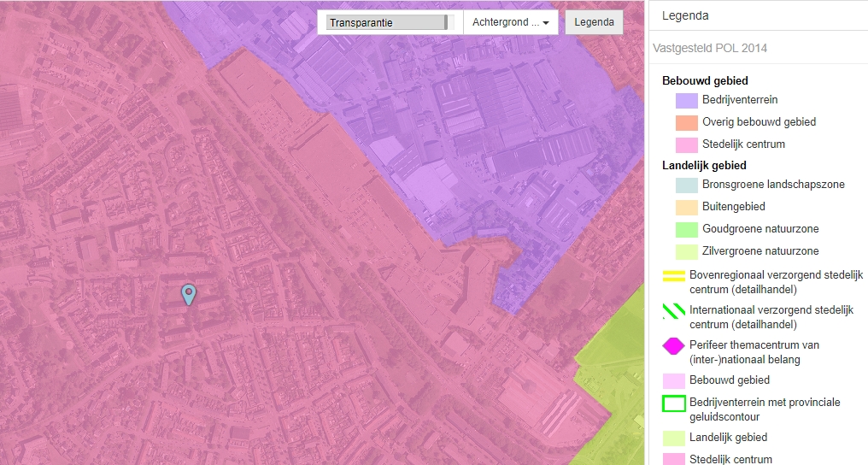The width and height of the screenshot is (868, 465).
Task: Click the Bedrijventerrein purple legend swatch
Action: click(687, 100)
